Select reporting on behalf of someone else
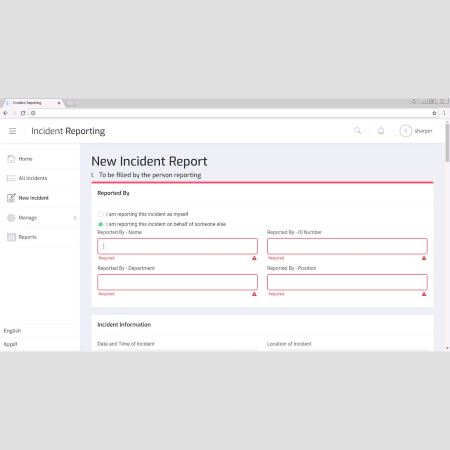 100,224
